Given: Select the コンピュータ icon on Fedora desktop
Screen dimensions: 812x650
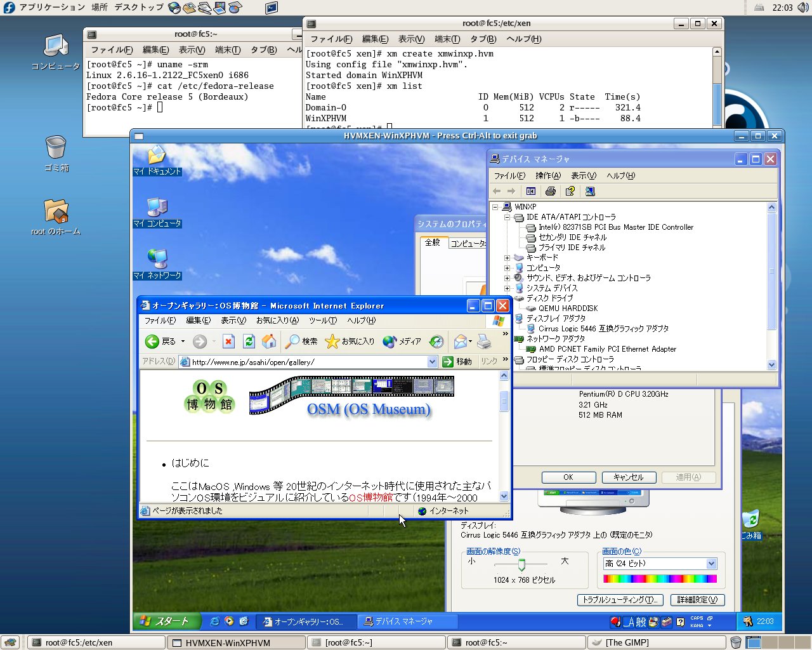Looking at the screenshot, I should coord(56,52).
